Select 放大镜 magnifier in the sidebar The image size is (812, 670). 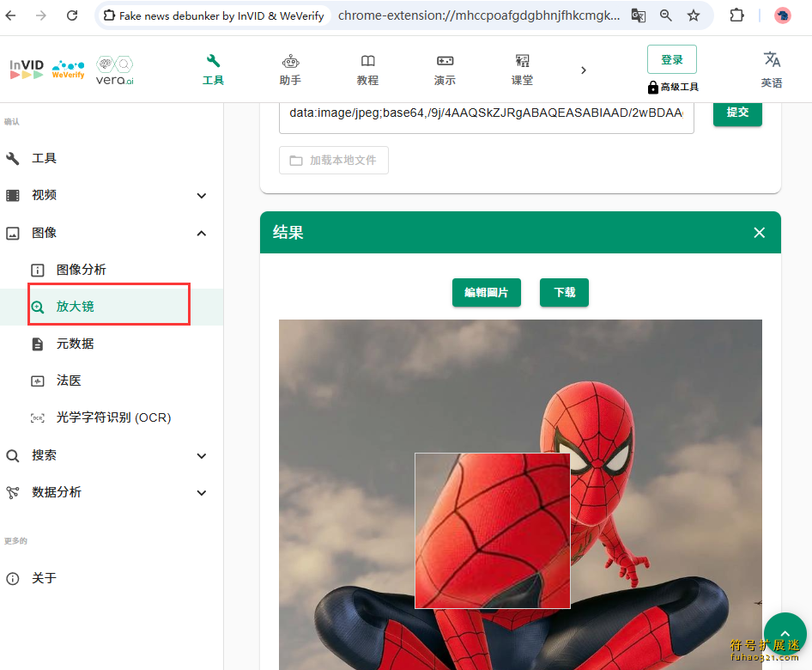112,307
